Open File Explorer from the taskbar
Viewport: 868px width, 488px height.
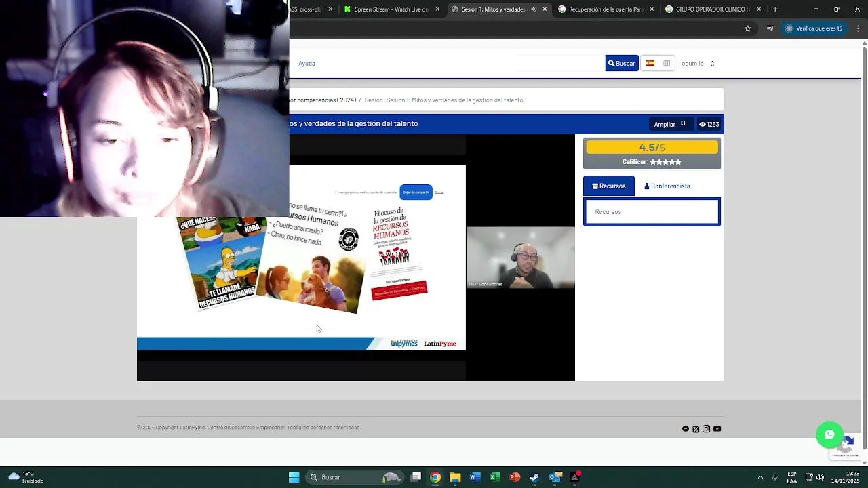pos(455,477)
